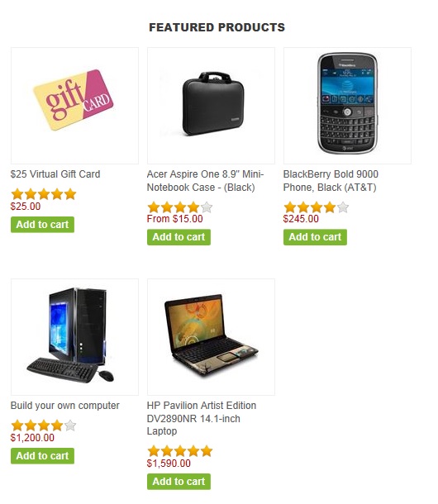Open the BlackBerry Bold 9000 Phone link

pyautogui.click(x=331, y=181)
